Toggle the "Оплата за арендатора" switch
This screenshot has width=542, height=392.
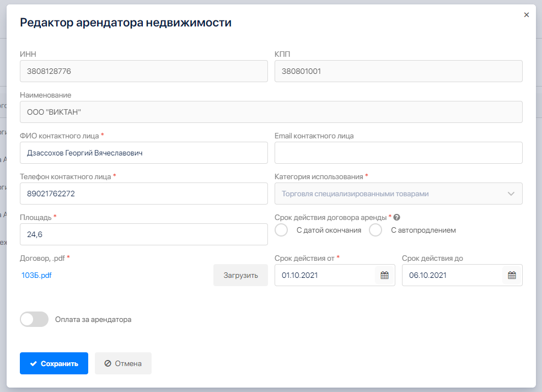pyautogui.click(x=34, y=319)
